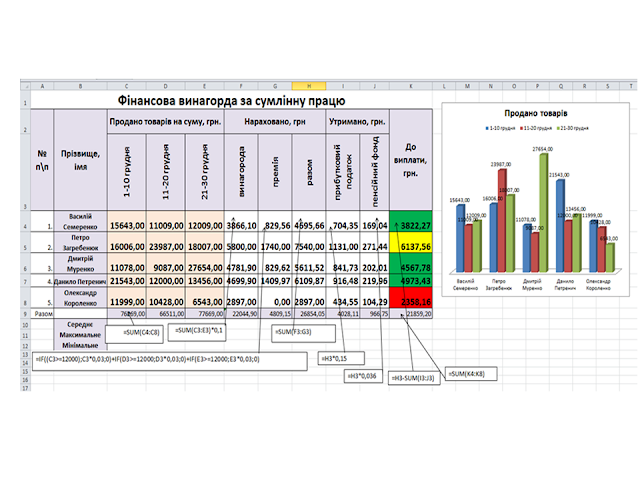Click table cell with value 3866,10
640x480 pixels.
coord(241,222)
